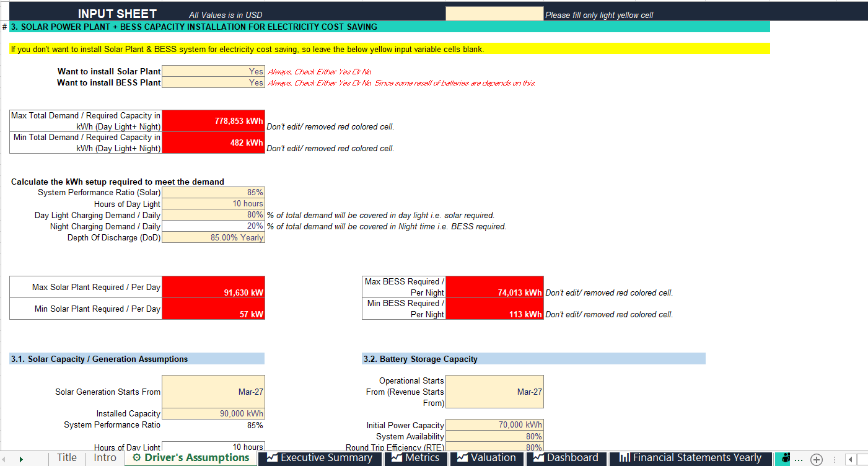Edit System Availability 80% cell
This screenshot has height=466, width=868.
click(494, 436)
